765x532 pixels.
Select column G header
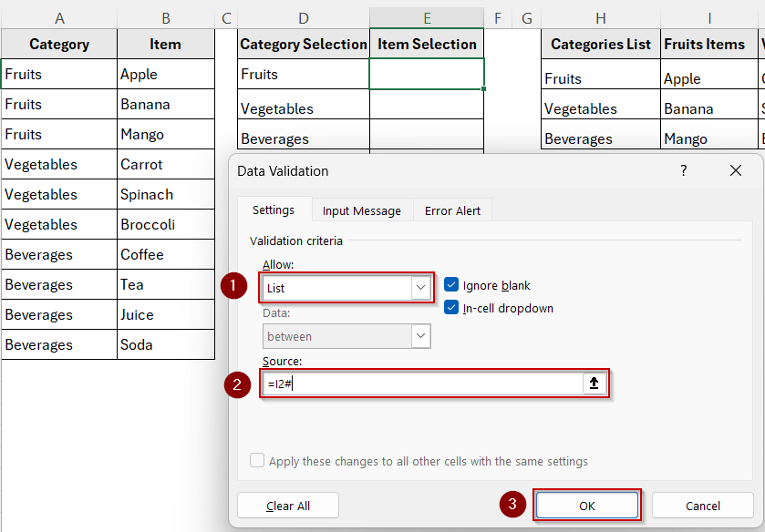click(x=526, y=18)
